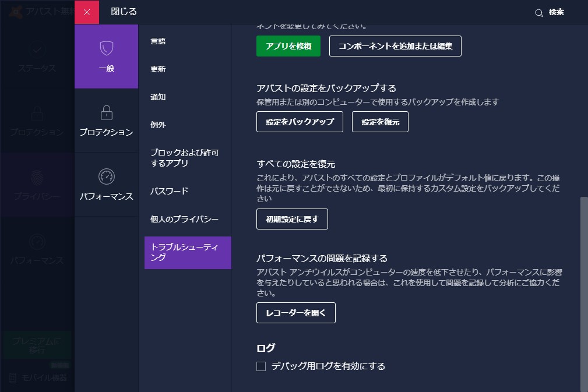The image size is (588, 392).
Task: Click the green アプリを修復 button
Action: [288, 45]
